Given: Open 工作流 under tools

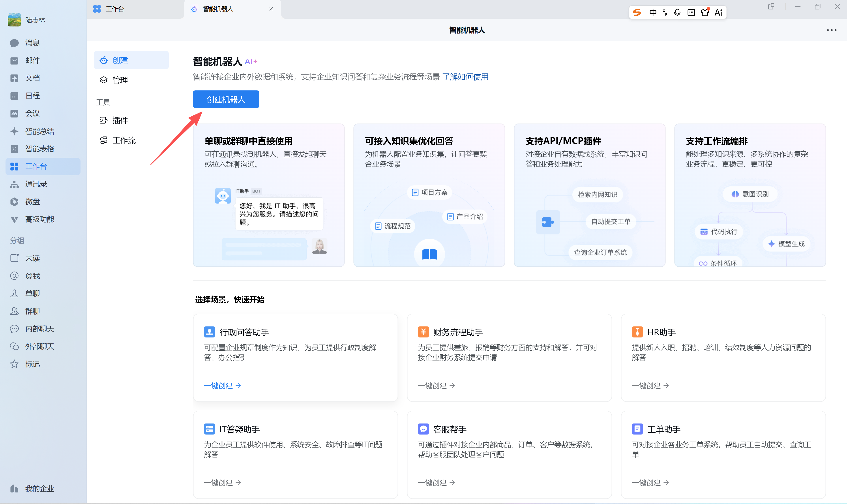Looking at the screenshot, I should coord(131,140).
